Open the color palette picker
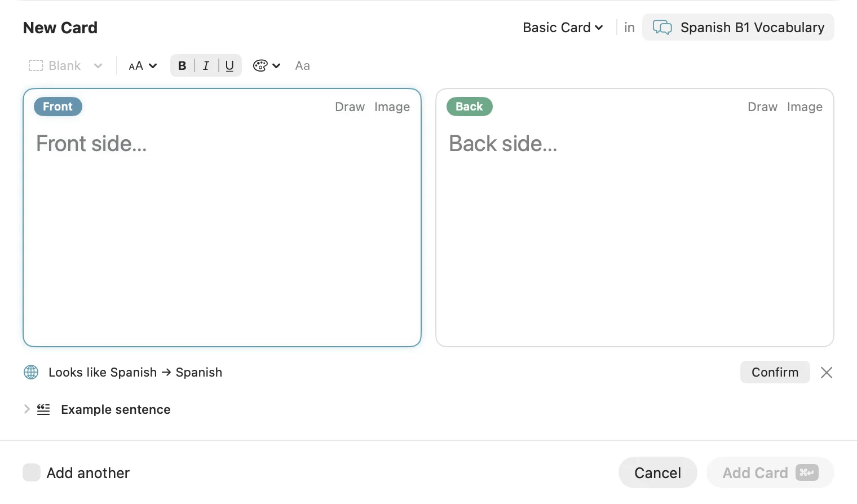This screenshot has height=504, width=857. click(267, 65)
